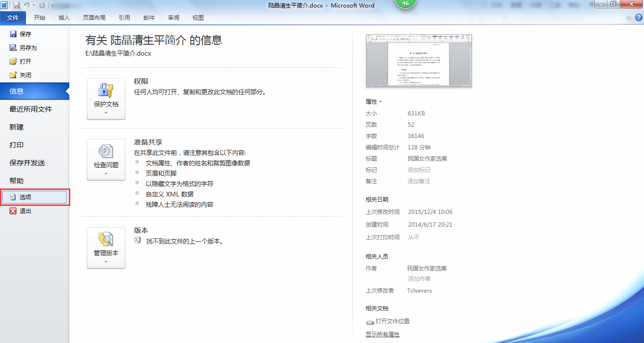The image size is (644, 343).
Task: Click the file size value 631KB
Action: point(417,114)
